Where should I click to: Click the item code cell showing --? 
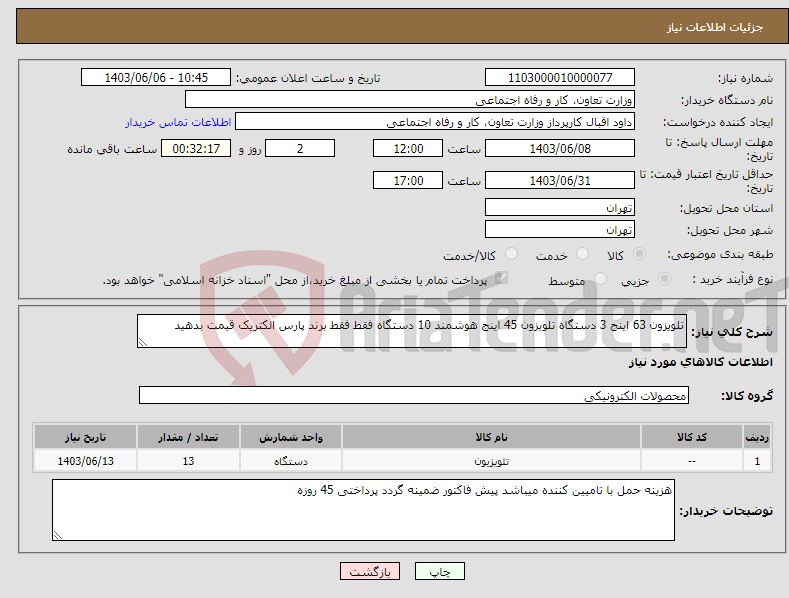[692, 461]
